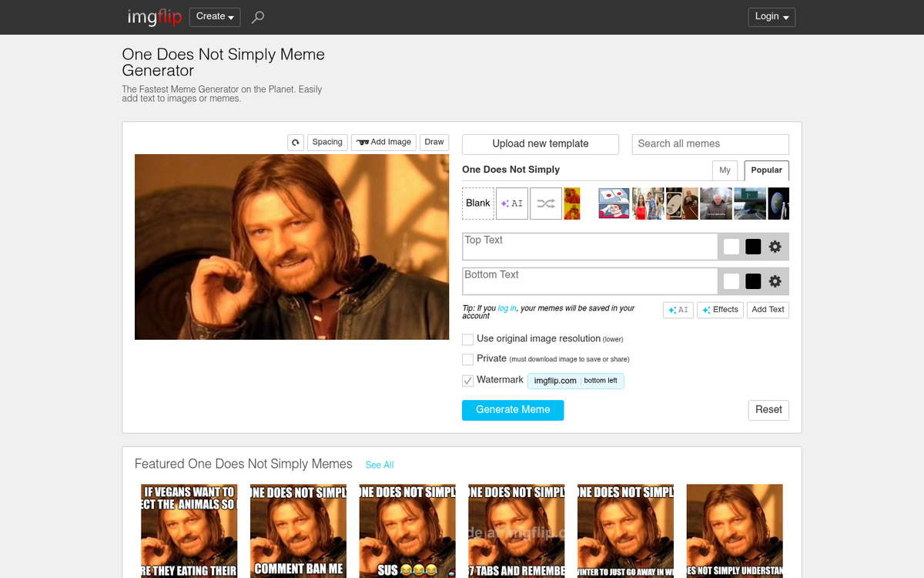Open the See All featured memes link

click(x=380, y=465)
